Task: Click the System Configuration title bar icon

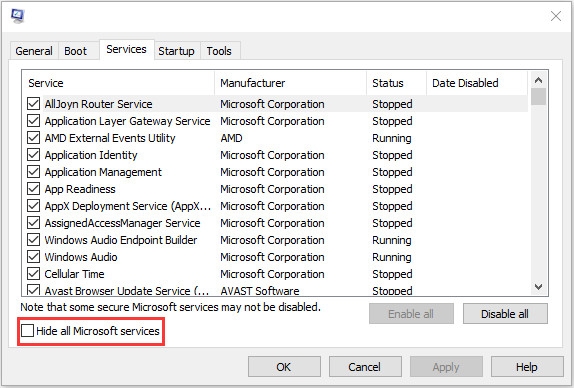Action: pyautogui.click(x=17, y=16)
